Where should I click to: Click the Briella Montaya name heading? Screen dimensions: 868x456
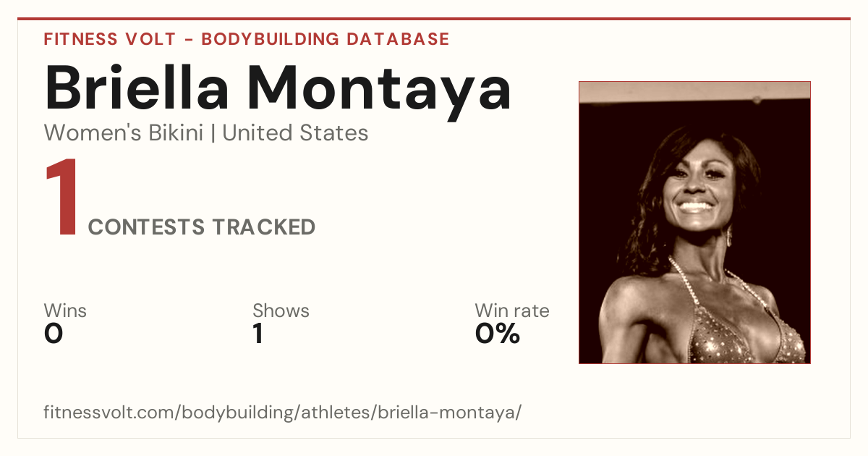click(x=278, y=88)
